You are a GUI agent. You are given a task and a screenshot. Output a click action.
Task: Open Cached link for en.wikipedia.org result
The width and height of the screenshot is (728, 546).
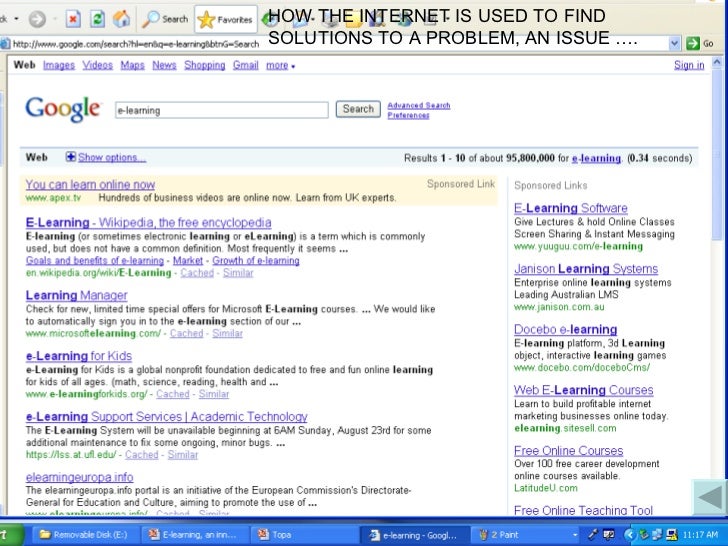[197, 273]
